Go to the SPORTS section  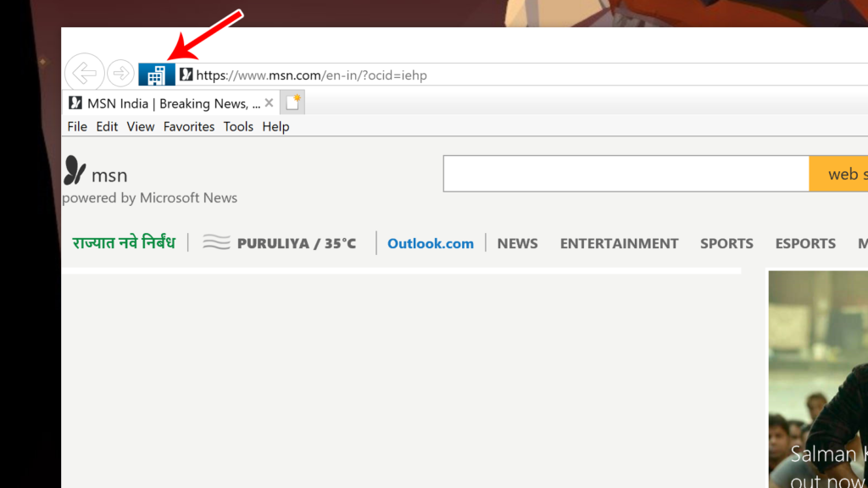pos(726,243)
